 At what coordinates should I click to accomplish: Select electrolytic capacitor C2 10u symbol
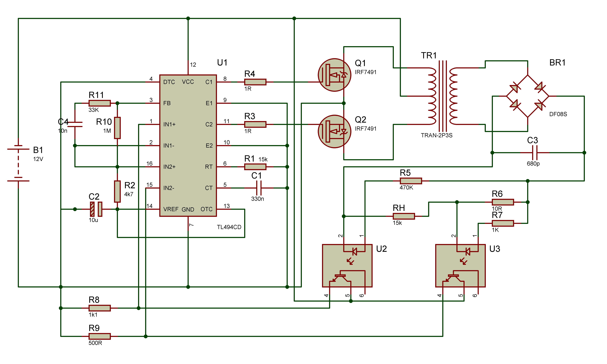click(x=96, y=209)
